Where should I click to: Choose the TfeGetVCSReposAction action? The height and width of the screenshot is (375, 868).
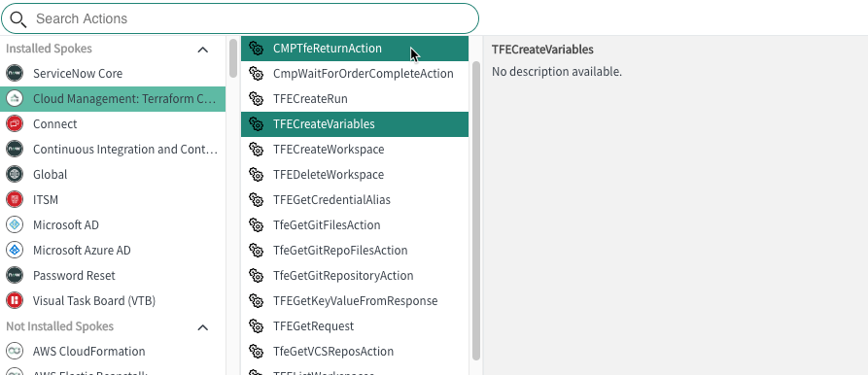(x=354, y=352)
